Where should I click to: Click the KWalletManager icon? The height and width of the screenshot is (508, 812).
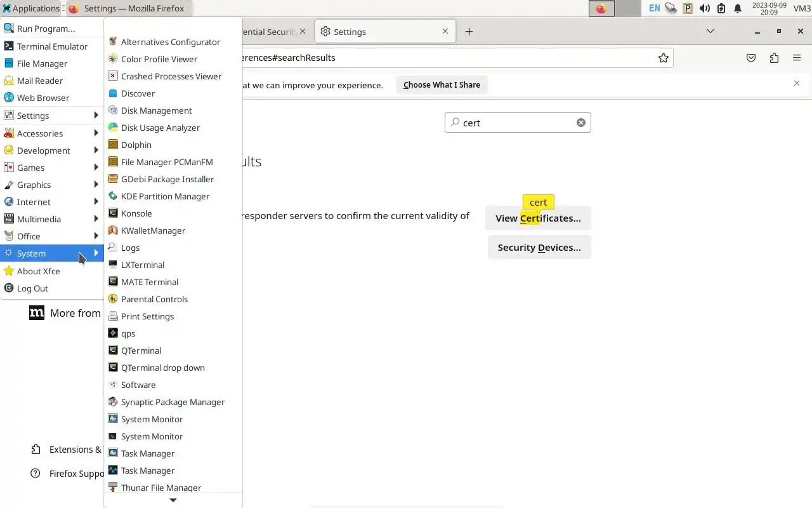click(x=113, y=231)
